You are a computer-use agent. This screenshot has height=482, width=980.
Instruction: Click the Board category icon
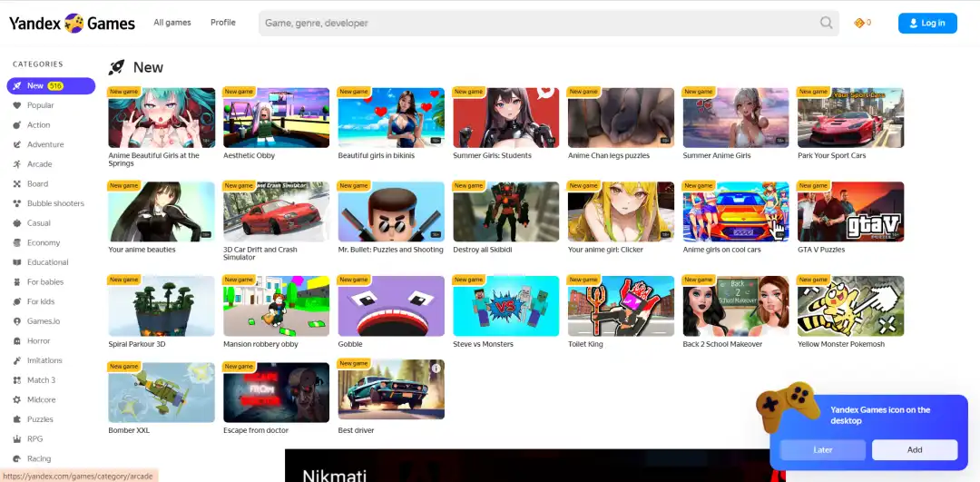coord(17,183)
